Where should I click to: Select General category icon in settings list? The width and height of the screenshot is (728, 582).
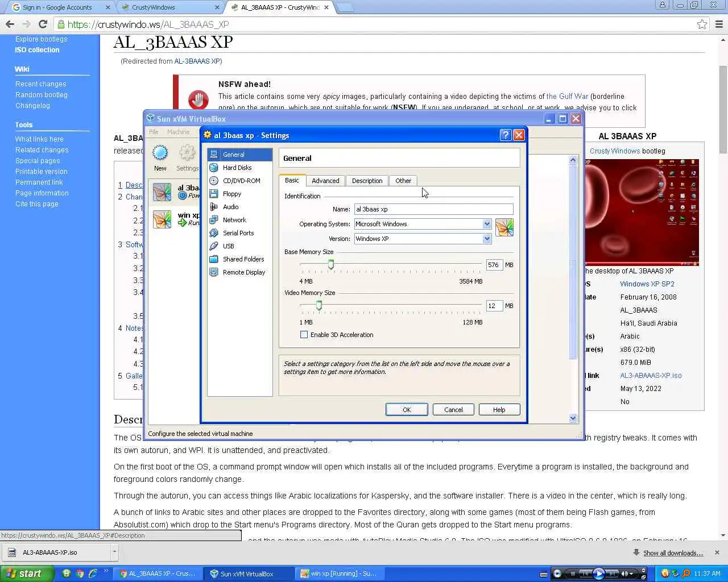coord(214,155)
